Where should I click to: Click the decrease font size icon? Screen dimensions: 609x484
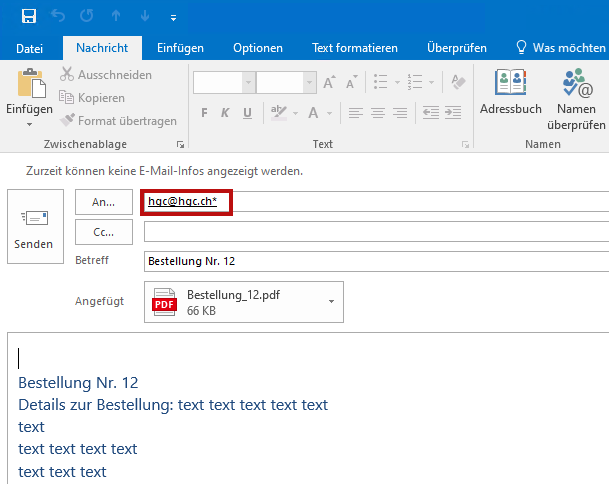351,82
